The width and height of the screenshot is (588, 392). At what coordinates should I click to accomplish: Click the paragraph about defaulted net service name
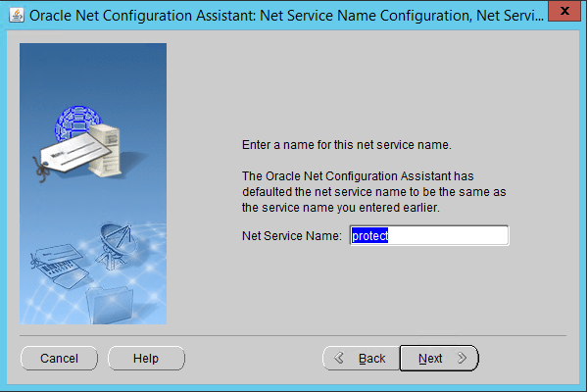click(x=374, y=192)
